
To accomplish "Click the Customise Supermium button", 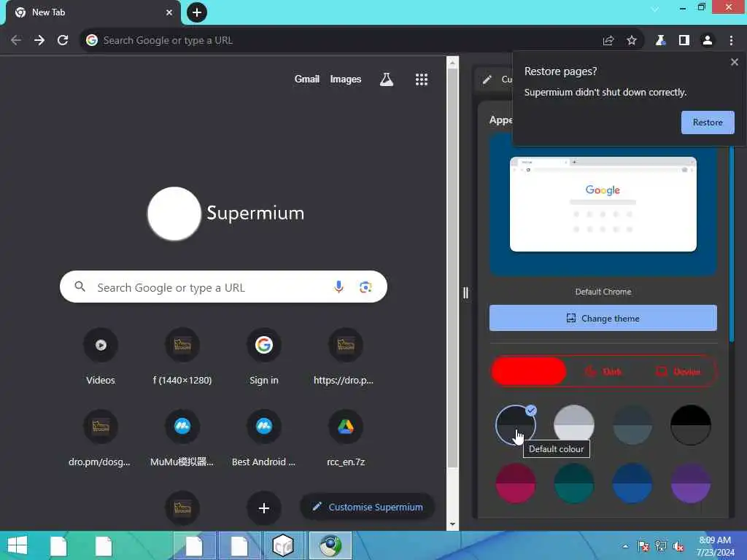I will [x=368, y=507].
